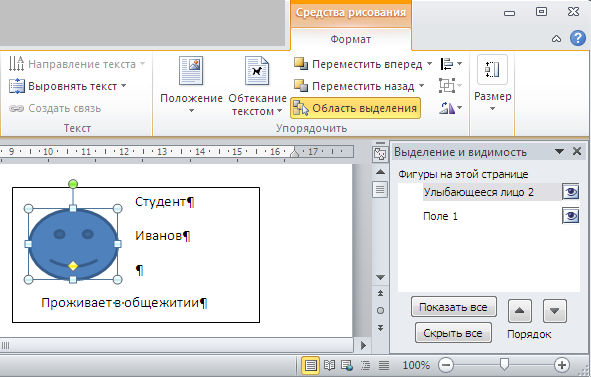
Task: Click Hide All (Скрыть все) button
Action: point(453,333)
